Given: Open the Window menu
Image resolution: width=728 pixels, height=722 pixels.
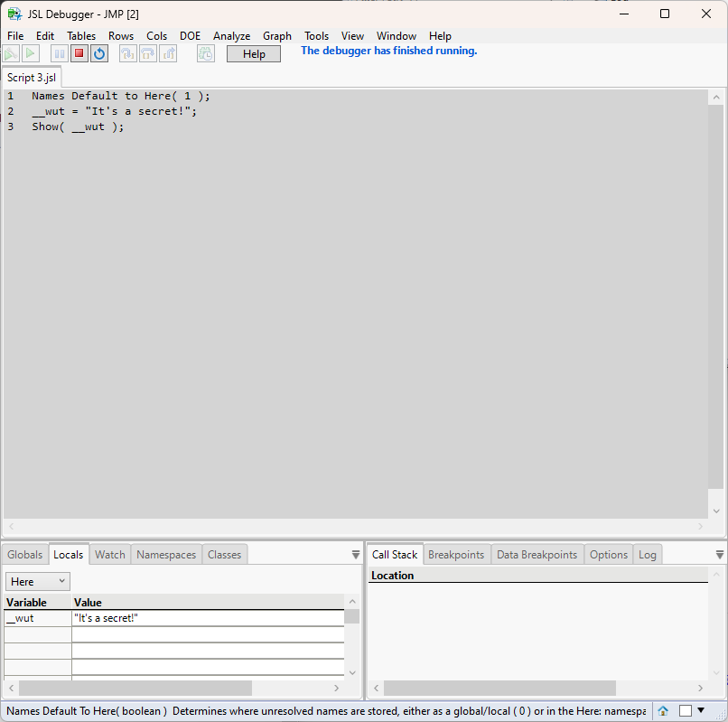Looking at the screenshot, I should (396, 36).
